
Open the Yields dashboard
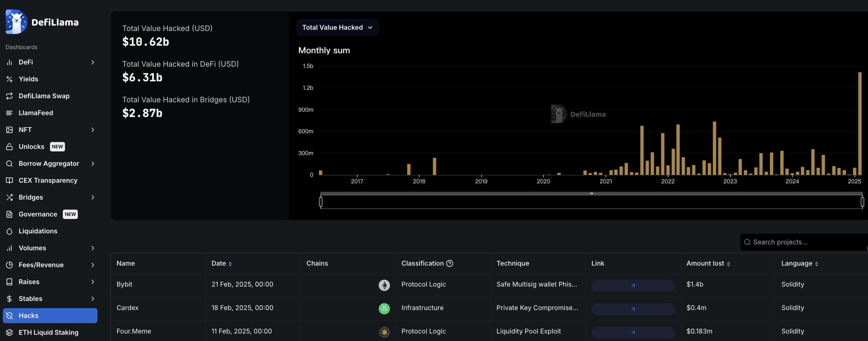point(50,79)
